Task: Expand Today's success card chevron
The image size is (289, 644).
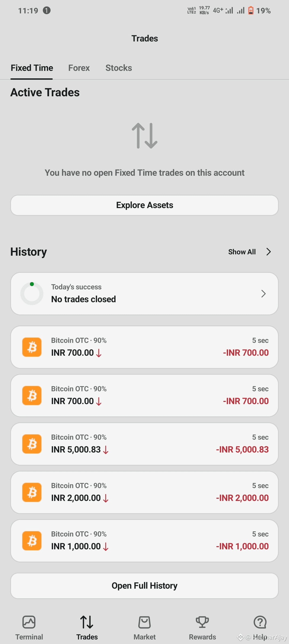Action: 263,294
